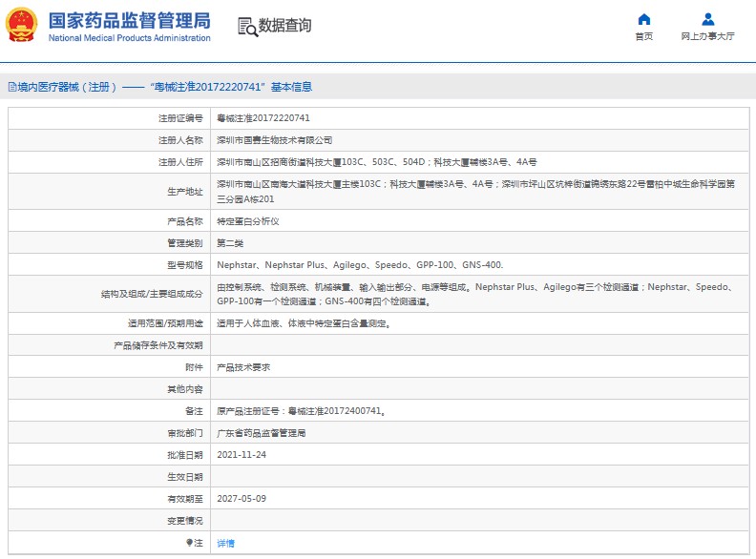Viewport: 756px width, 559px height.
Task: Click the 适用范围/预期用途 label
Action: tap(165, 323)
